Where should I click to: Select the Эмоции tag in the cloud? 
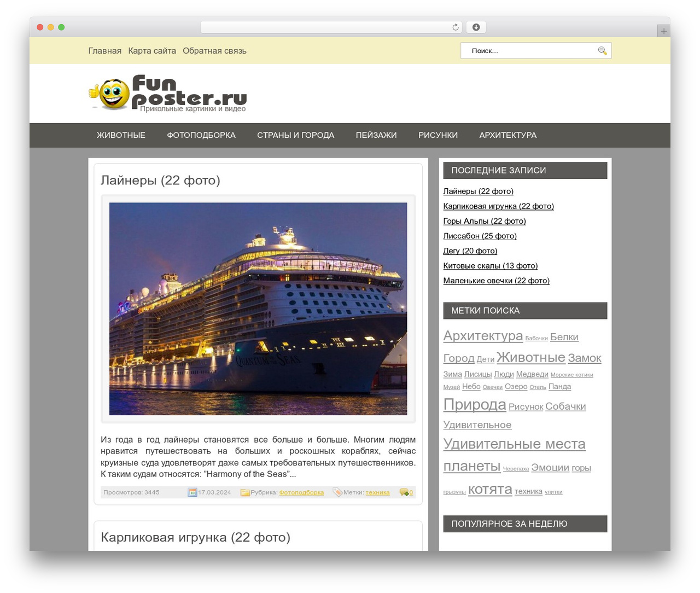coord(550,468)
